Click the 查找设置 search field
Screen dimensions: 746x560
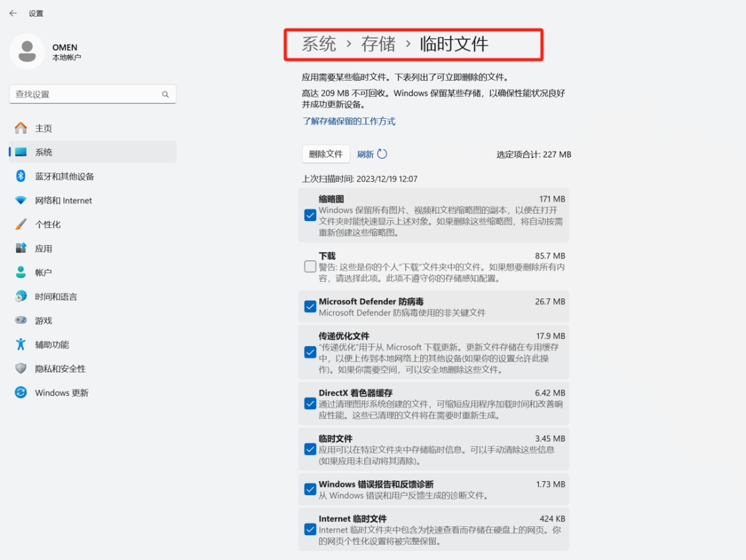click(93, 94)
